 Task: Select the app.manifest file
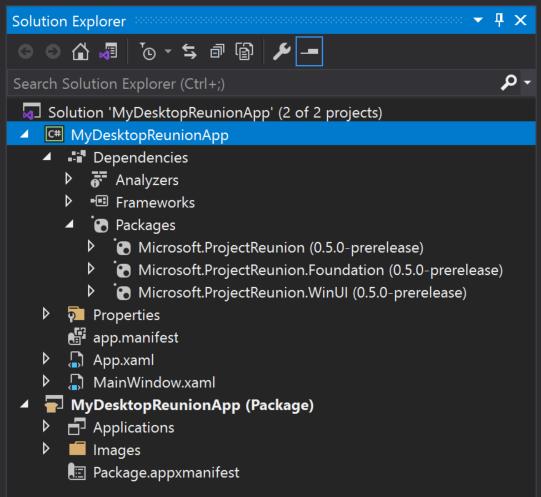pyautogui.click(x=124, y=337)
